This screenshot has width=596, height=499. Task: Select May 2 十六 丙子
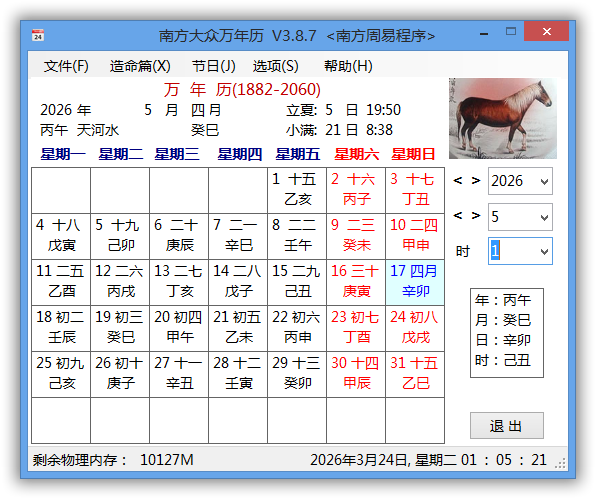[x=356, y=190]
